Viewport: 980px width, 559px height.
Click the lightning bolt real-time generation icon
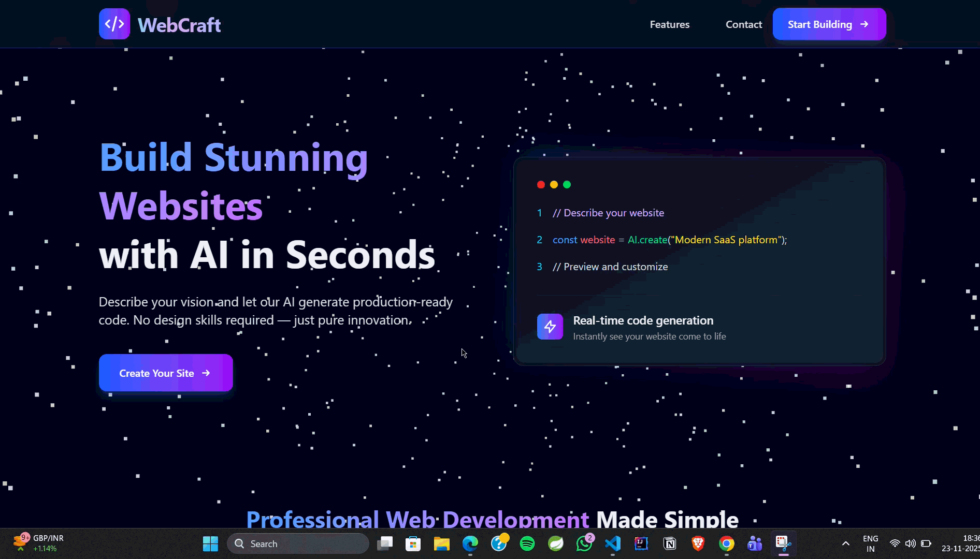550,327
